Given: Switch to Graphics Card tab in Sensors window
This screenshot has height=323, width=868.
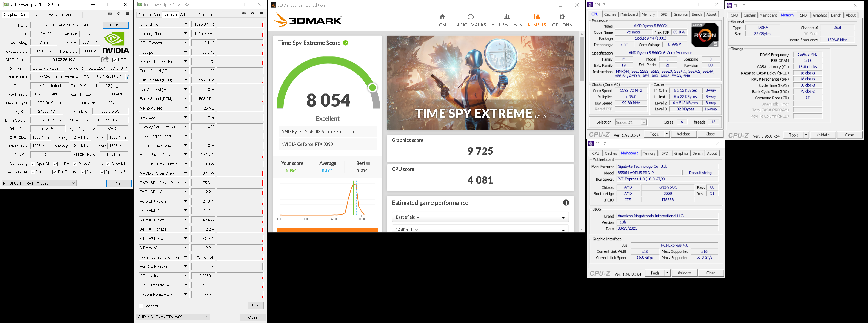Looking at the screenshot, I should (149, 14).
